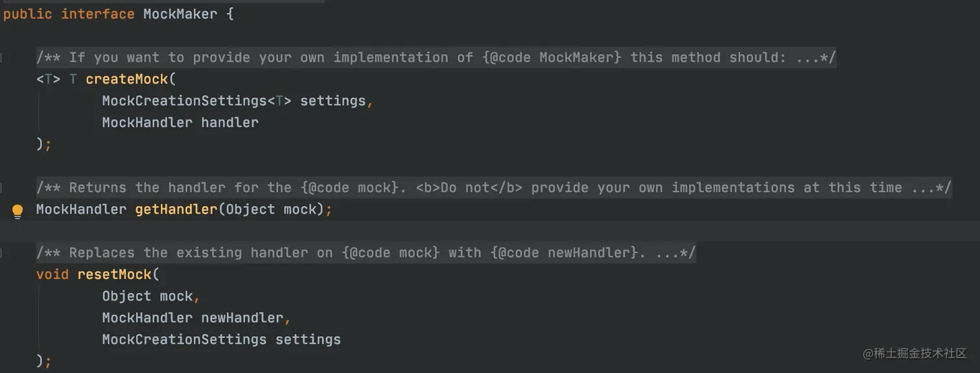Click the 'interface' keyword
Image resolution: width=980 pixels, height=373 pixels.
point(98,14)
